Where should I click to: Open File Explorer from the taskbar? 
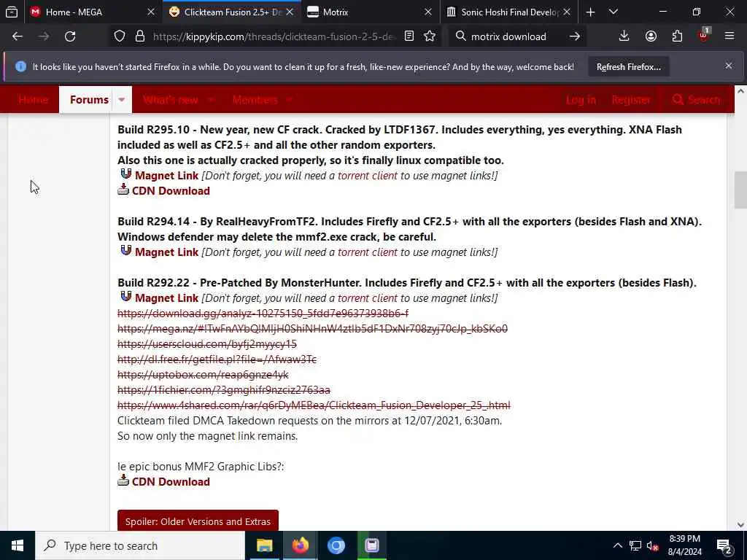tap(264, 545)
